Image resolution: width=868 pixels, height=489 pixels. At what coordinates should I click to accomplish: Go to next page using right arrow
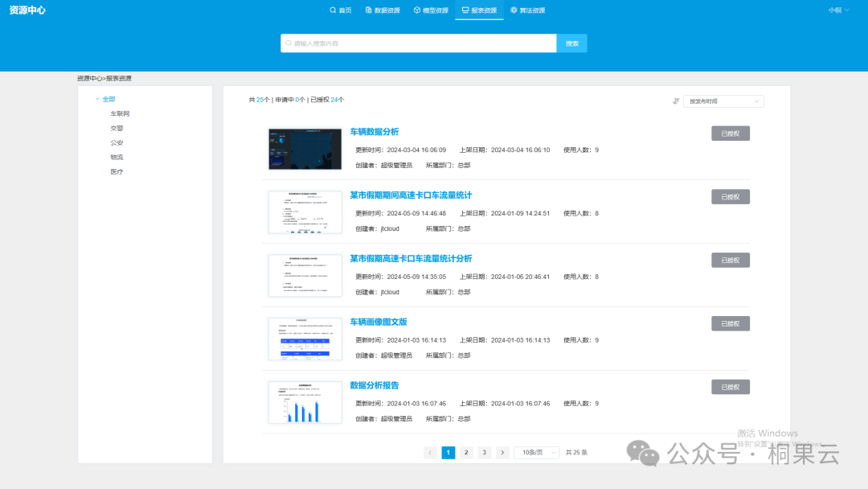(502, 453)
